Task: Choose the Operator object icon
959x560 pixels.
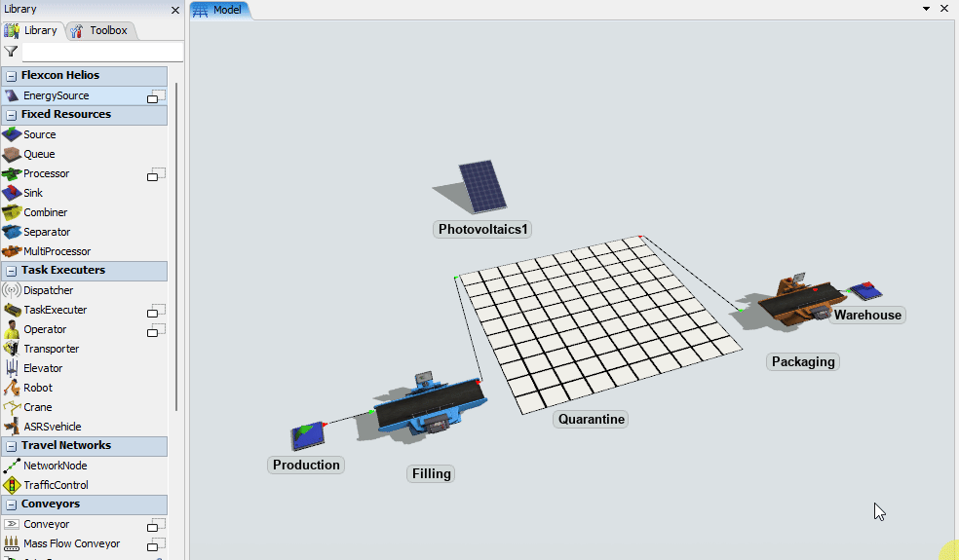Action: [x=12, y=329]
